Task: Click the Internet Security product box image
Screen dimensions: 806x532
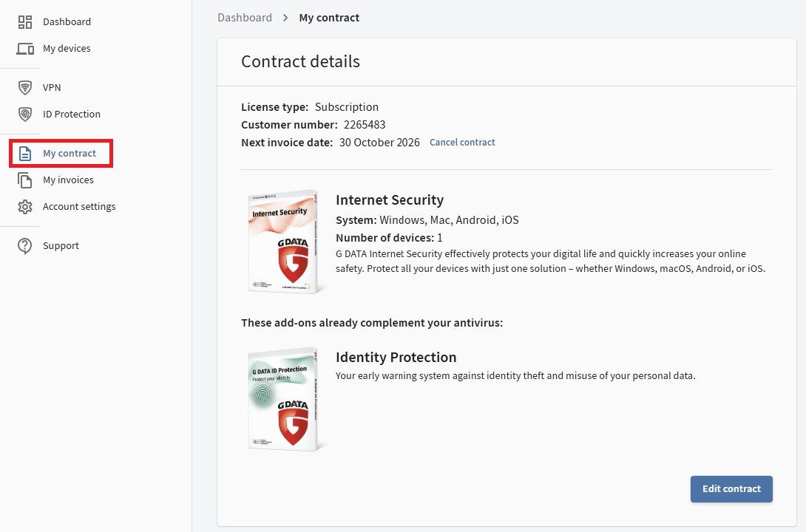Action: coord(284,242)
